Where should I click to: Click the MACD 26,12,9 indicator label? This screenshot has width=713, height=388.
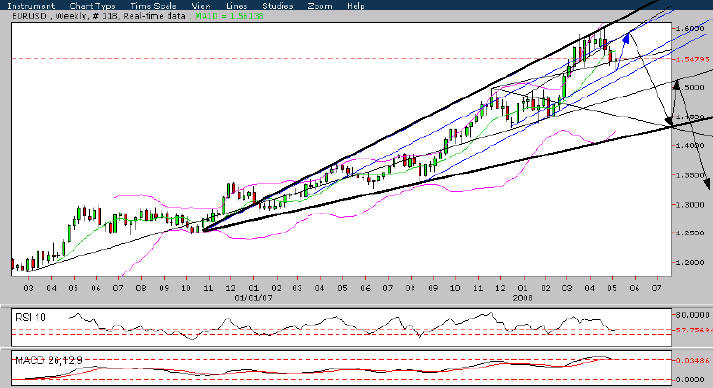pos(49,360)
